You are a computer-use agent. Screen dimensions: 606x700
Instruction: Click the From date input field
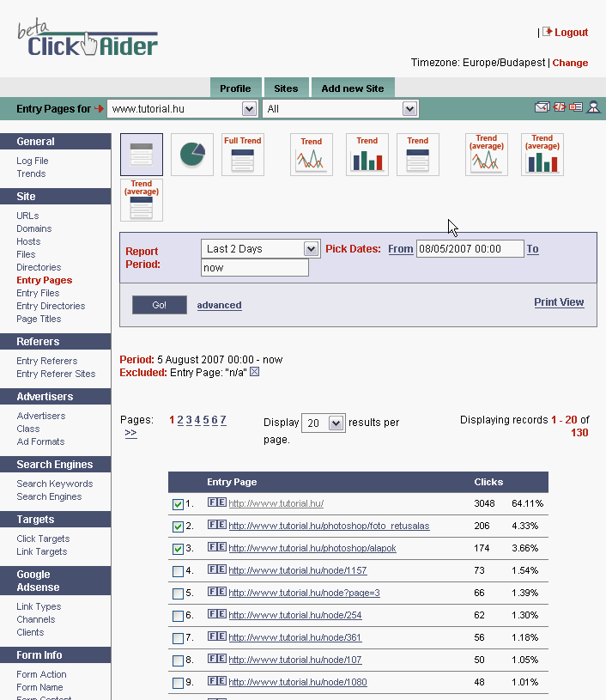[470, 249]
